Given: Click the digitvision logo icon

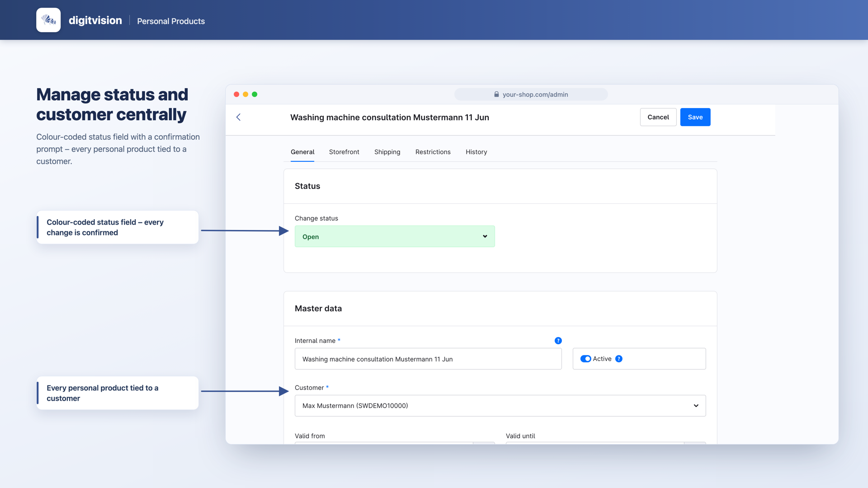Looking at the screenshot, I should click(48, 20).
